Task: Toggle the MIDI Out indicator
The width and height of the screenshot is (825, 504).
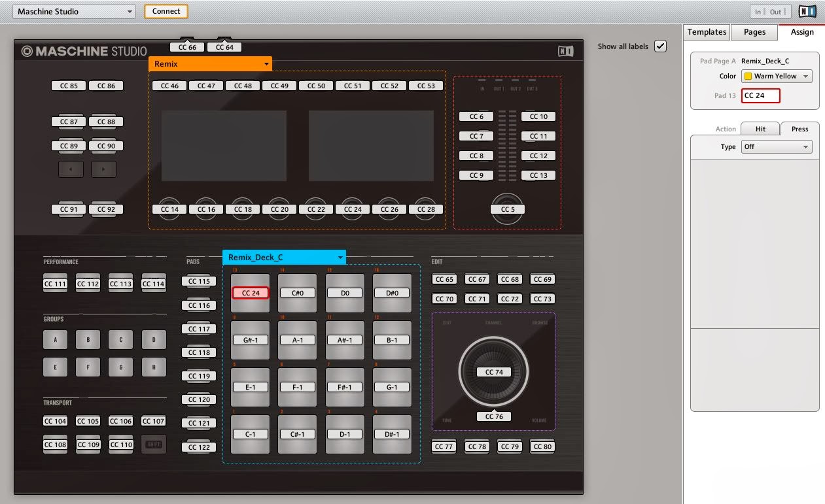Action: coord(777,12)
